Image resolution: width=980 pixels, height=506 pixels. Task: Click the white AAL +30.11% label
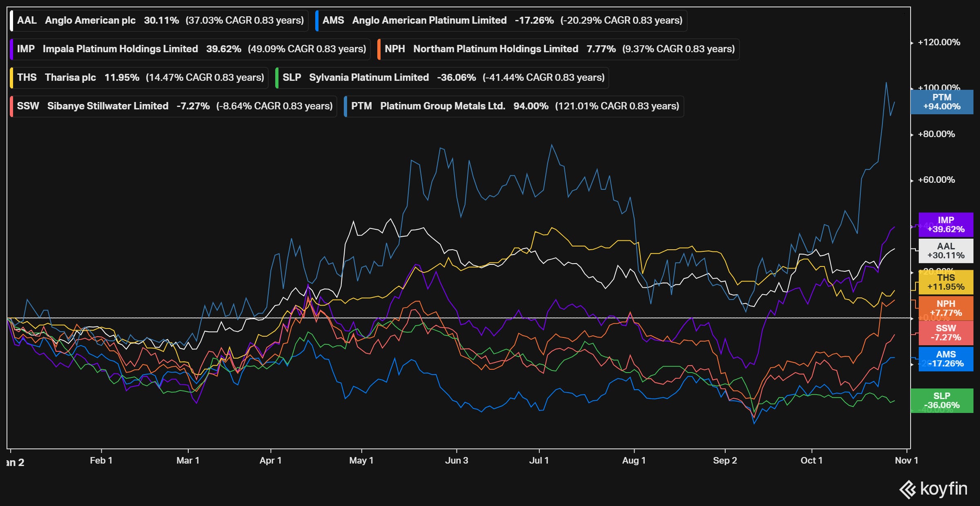coord(946,251)
